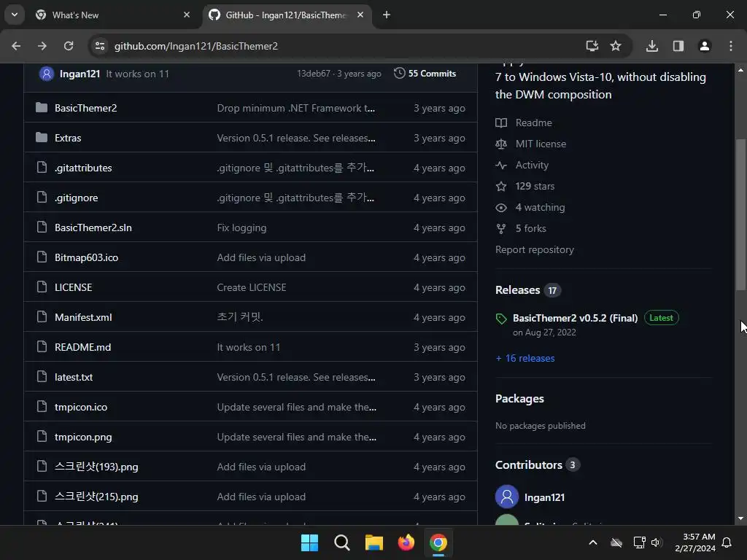Open 스크린샷(215).png file
Viewport: 747px width, 560px height.
pos(96,497)
